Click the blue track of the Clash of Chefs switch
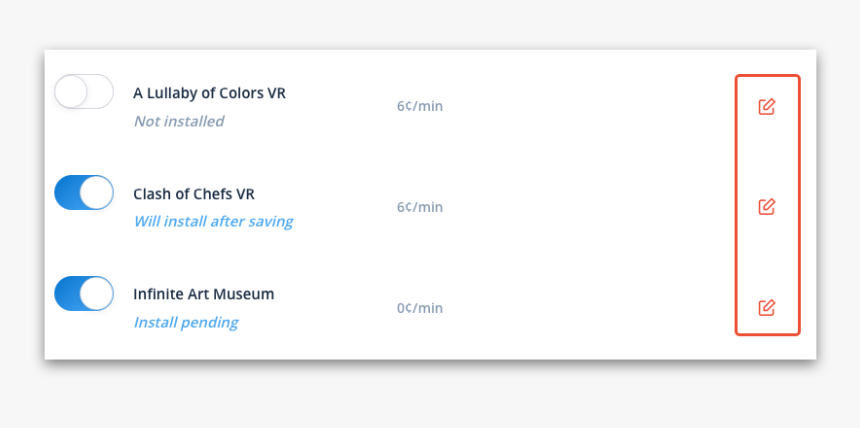 point(68,192)
